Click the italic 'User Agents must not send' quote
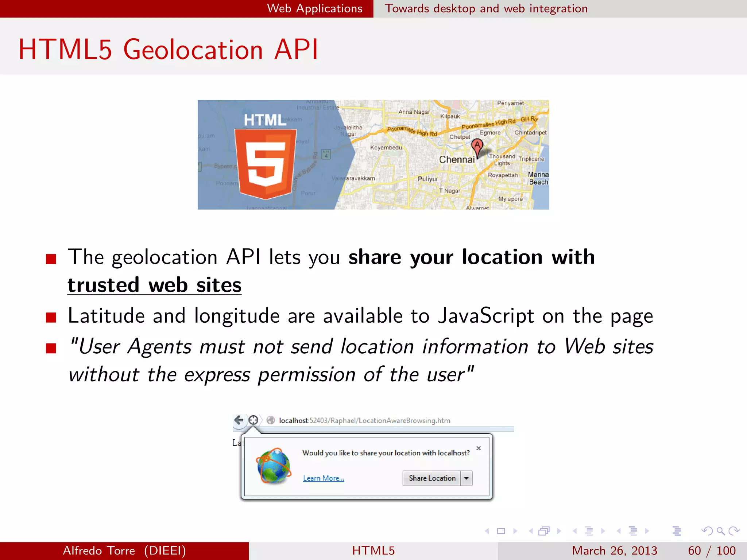This screenshot has width=747, height=560. [361, 360]
